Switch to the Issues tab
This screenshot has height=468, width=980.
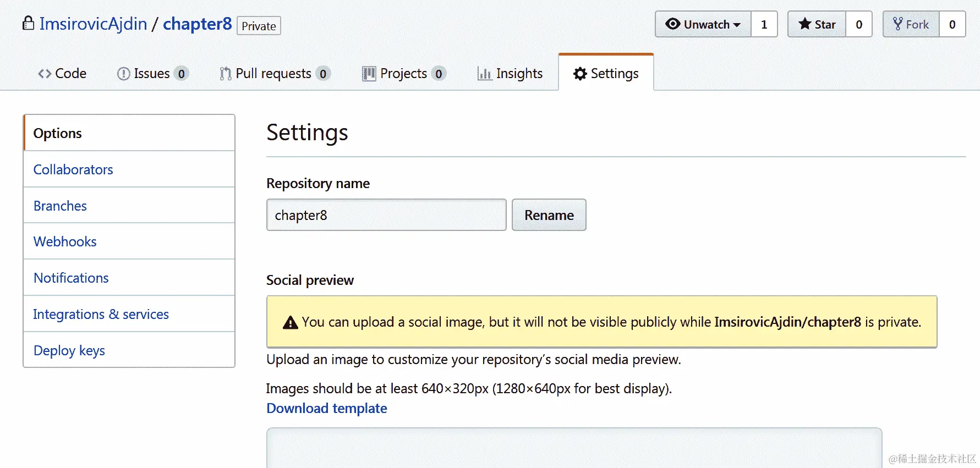[x=152, y=74]
